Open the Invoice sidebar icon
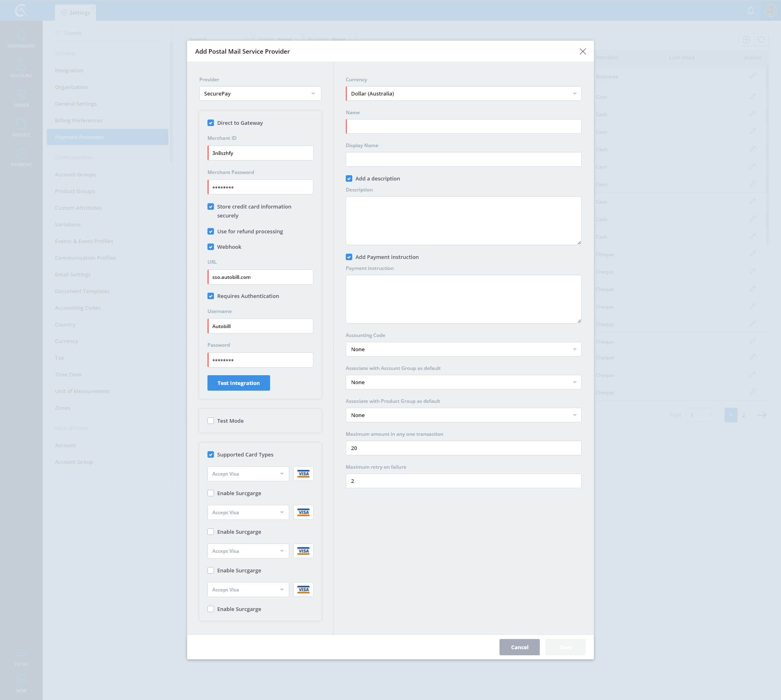The width and height of the screenshot is (781, 700). (21, 124)
